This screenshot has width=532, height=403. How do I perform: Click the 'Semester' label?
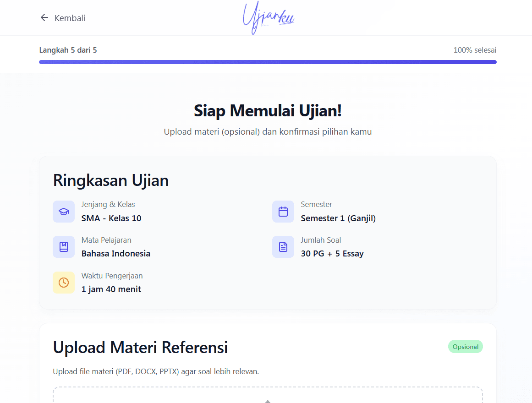coord(316,204)
